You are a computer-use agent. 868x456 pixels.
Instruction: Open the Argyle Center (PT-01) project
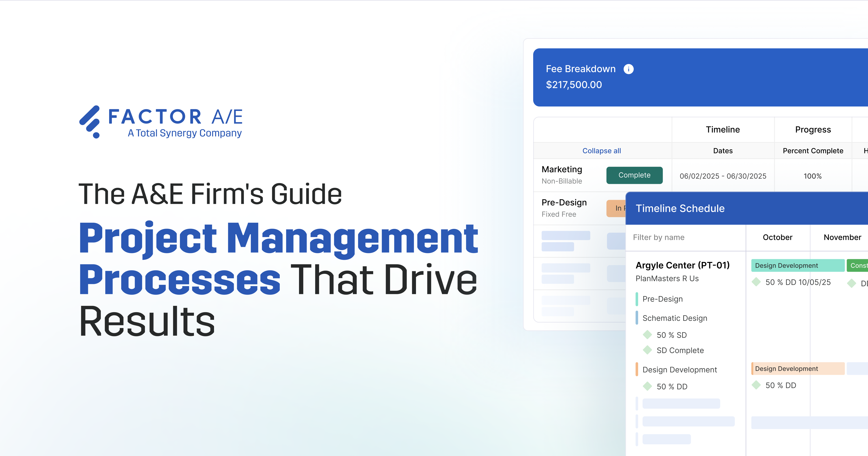tap(682, 265)
